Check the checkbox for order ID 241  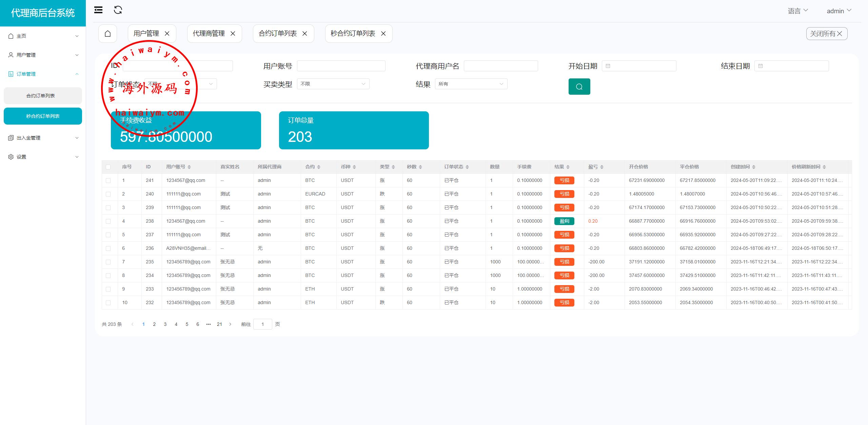(108, 181)
